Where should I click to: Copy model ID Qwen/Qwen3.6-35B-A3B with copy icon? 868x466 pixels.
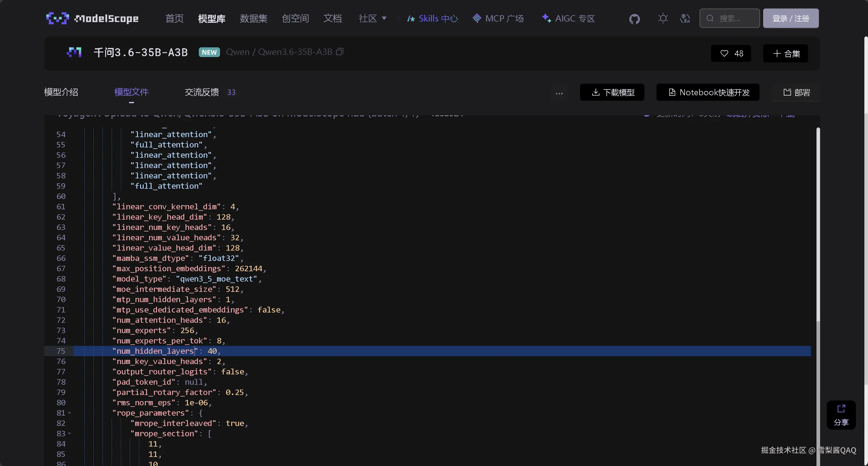(340, 52)
